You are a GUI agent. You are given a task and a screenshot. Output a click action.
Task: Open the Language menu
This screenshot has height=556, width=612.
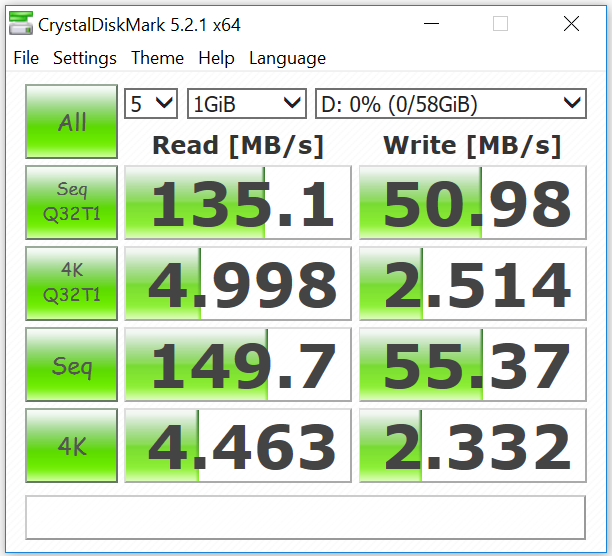287,58
